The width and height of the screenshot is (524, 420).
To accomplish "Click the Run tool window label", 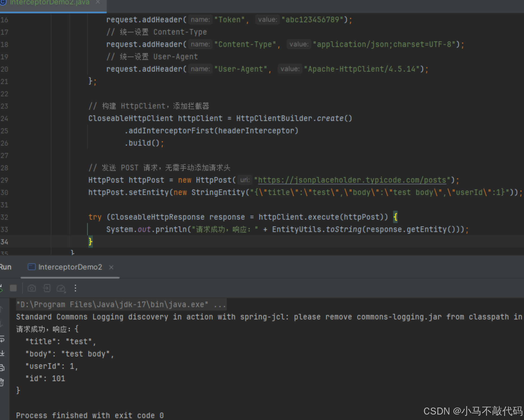I will click(6, 267).
